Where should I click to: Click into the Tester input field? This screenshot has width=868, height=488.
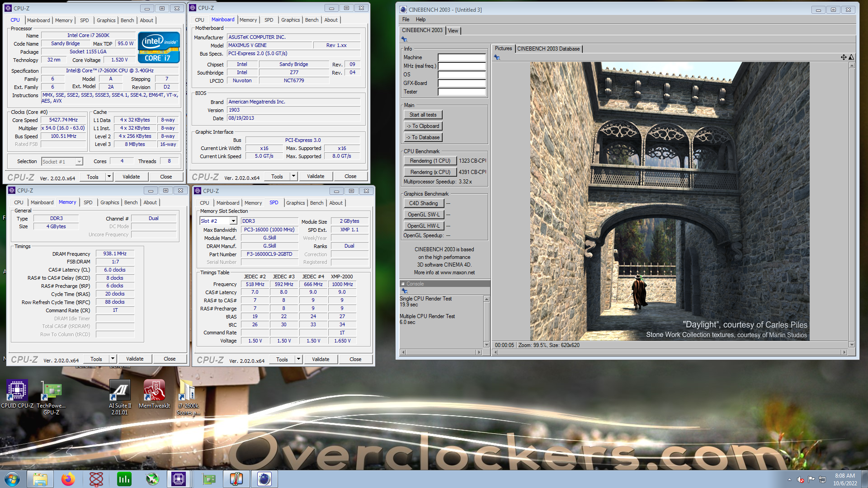(x=462, y=92)
